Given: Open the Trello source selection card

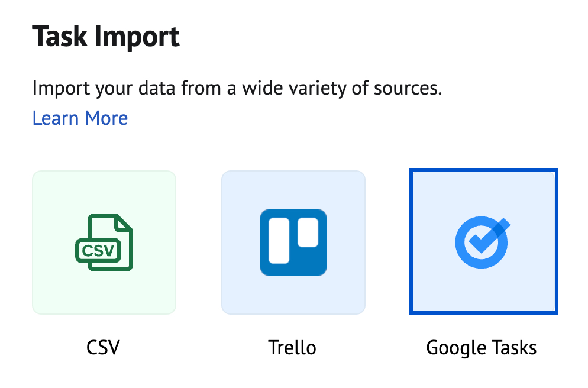Looking at the screenshot, I should tap(293, 241).
